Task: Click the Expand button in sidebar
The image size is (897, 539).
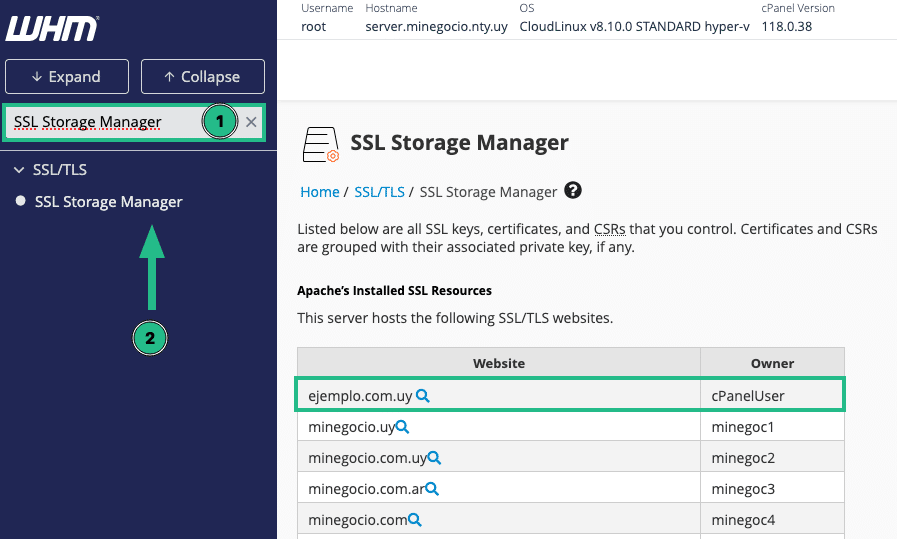Action: tap(66, 77)
